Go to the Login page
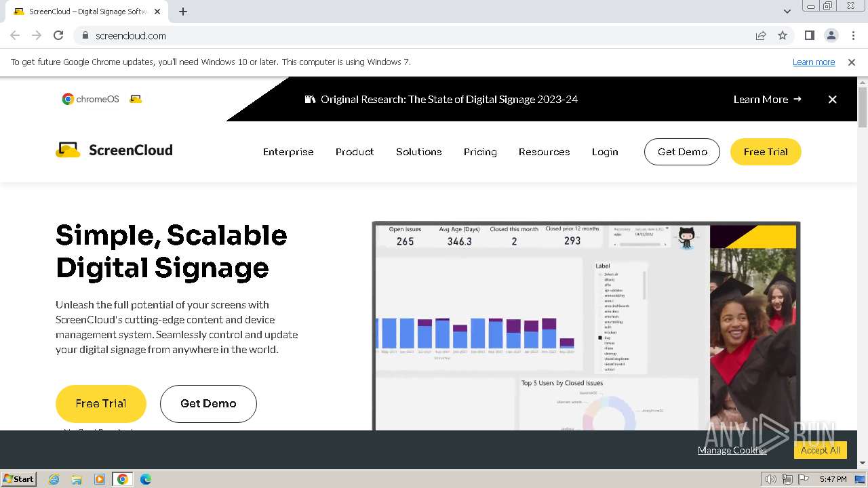The image size is (868, 488). [605, 152]
